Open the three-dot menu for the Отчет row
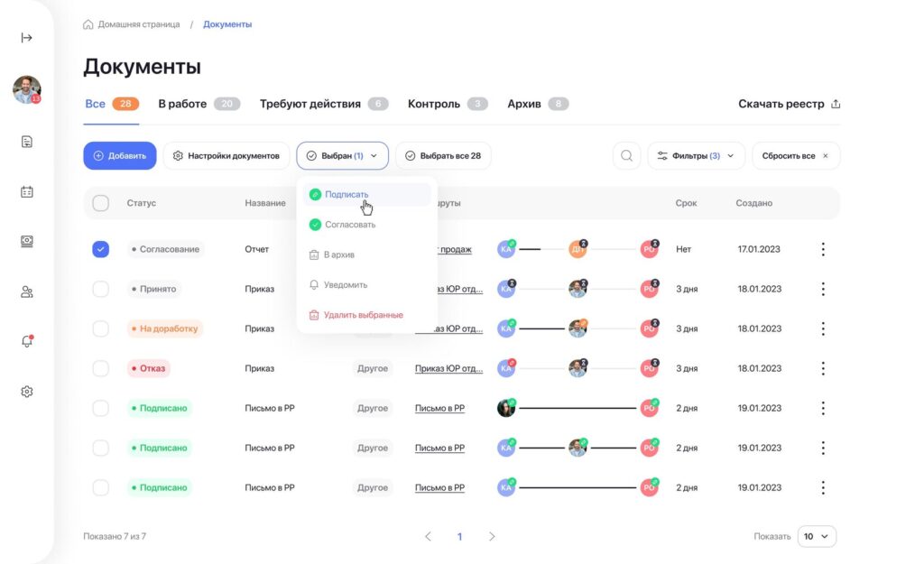 (822, 249)
